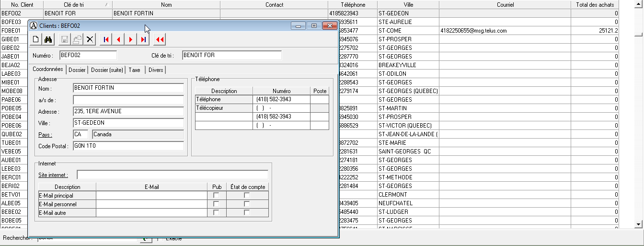The image size is (644, 246).
Task: Click the ST-JEAN-DE-LA-LANDE city cell
Action: (408, 134)
